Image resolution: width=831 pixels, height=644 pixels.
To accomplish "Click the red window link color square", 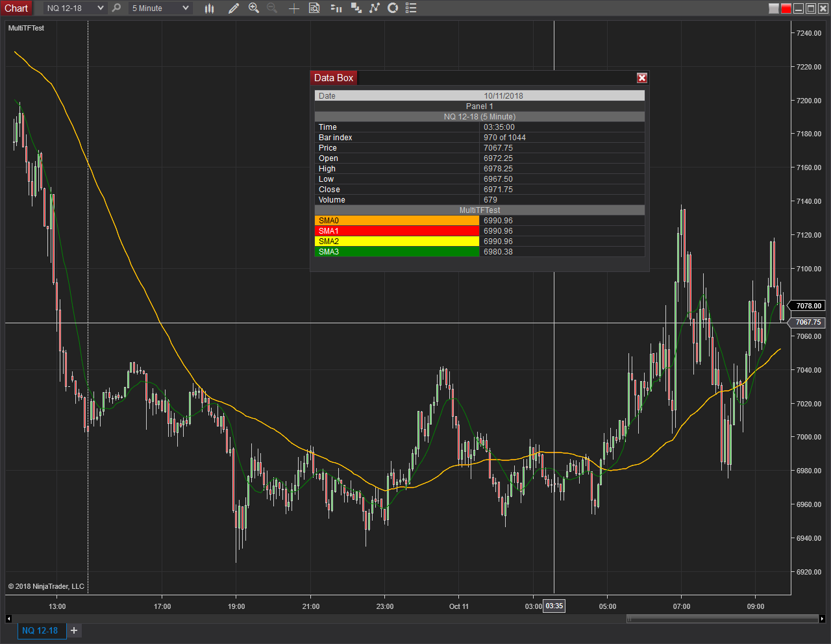I will click(786, 8).
